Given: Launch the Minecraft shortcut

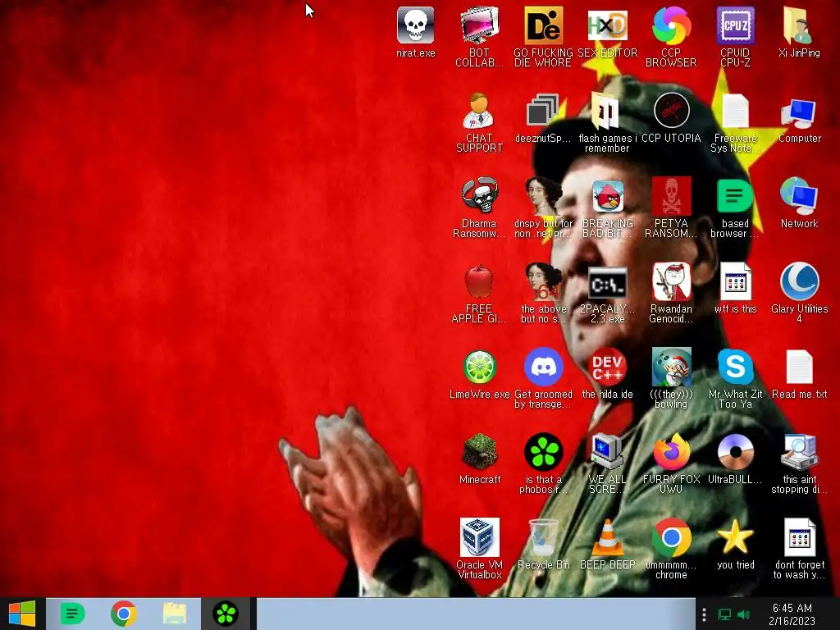Looking at the screenshot, I should click(479, 451).
